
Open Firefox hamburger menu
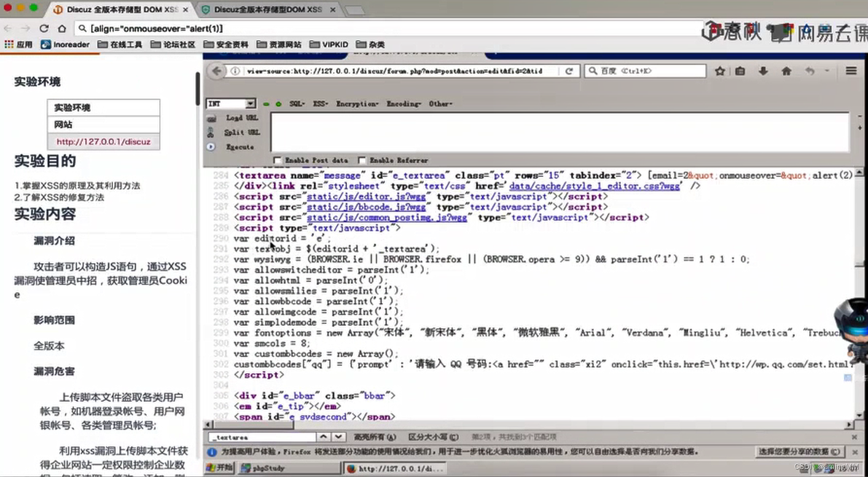[x=851, y=71]
